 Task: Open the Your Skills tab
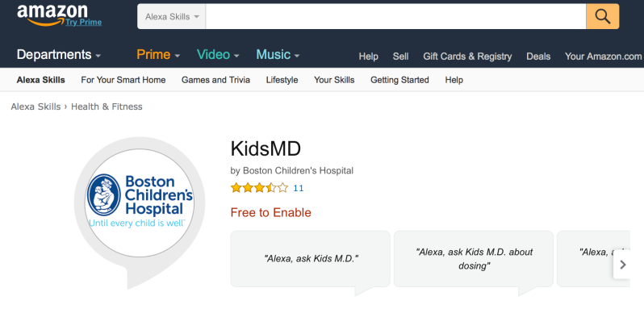pos(334,80)
